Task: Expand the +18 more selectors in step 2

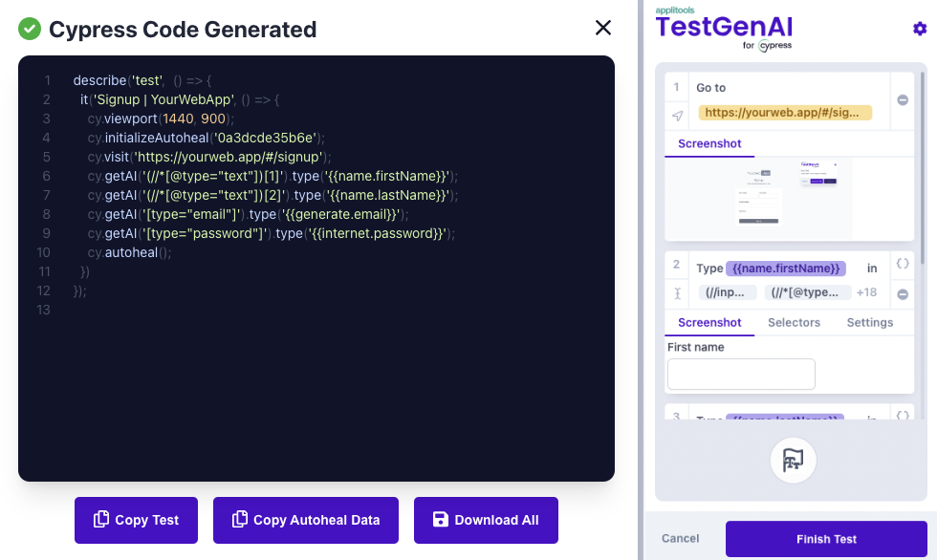Action: 866,292
